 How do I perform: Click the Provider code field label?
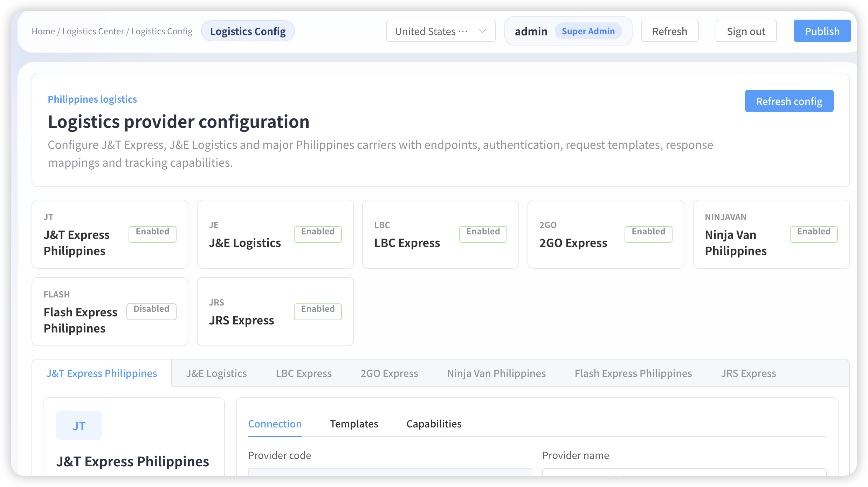[x=280, y=455]
